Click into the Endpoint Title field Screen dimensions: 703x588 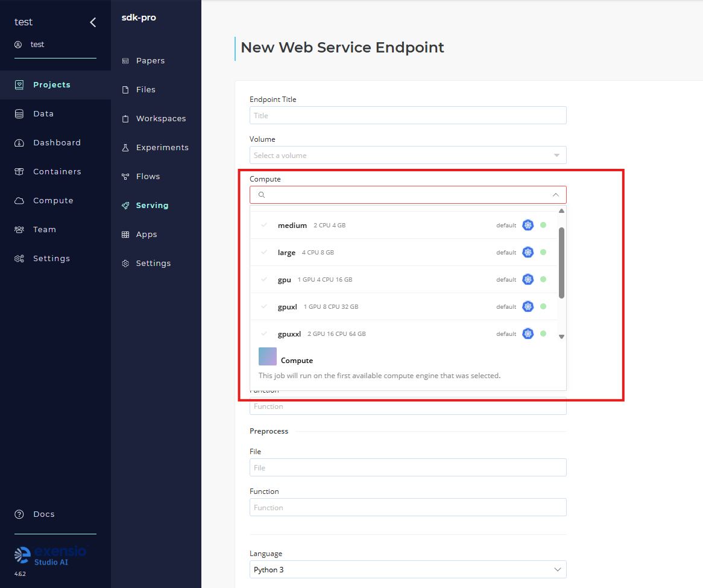[x=408, y=115]
